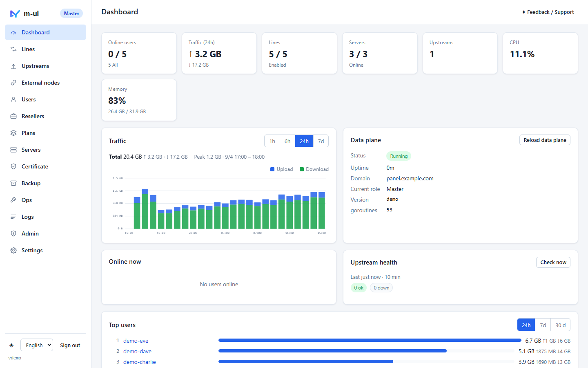This screenshot has height=368, width=588.
Task: Click the goroutines value 53
Action: click(389, 210)
